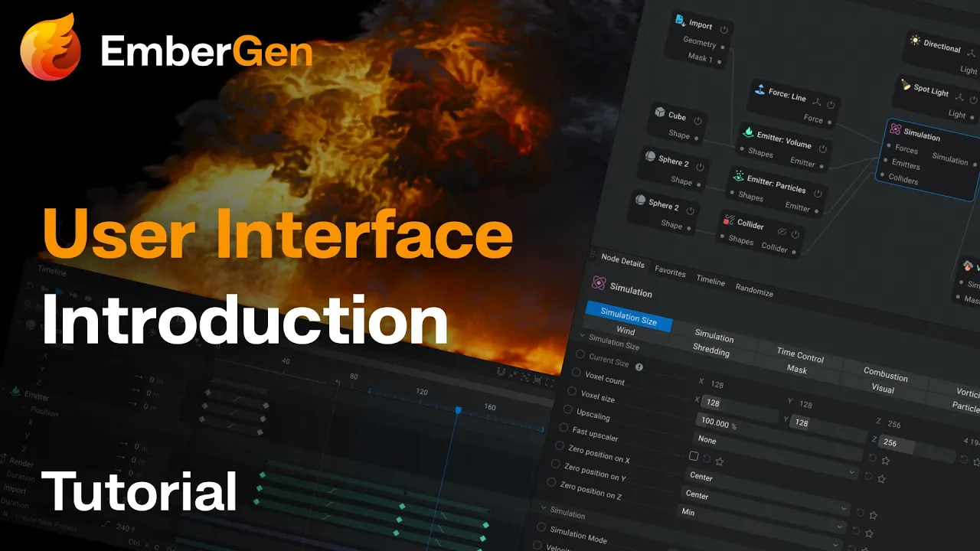Open the Randomize tab
Image resolution: width=980 pixels, height=551 pixels.
754,291
